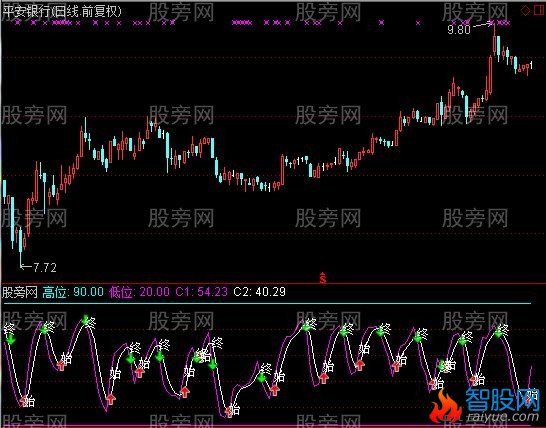Image resolution: width=546 pixels, height=428 pixels.
Task: Click the 9.80 high price label
Action: (x=459, y=30)
